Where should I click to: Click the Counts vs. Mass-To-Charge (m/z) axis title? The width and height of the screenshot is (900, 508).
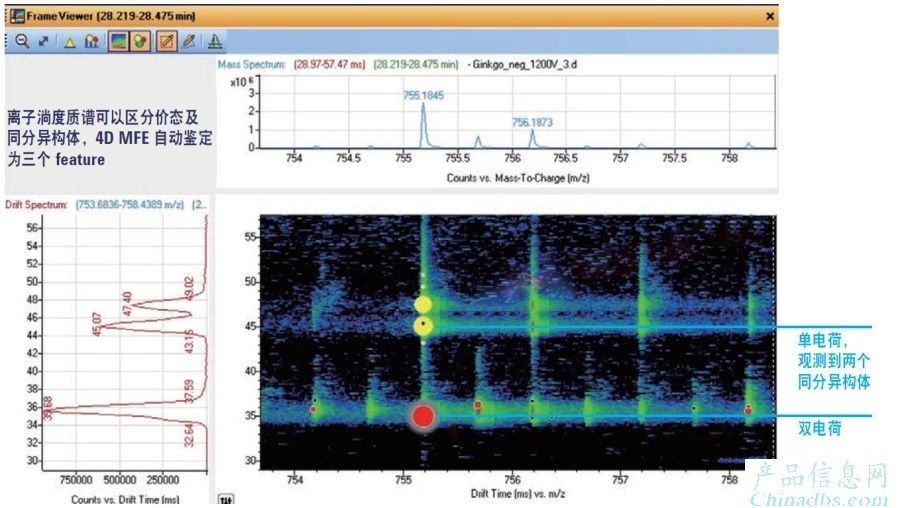[x=518, y=178]
